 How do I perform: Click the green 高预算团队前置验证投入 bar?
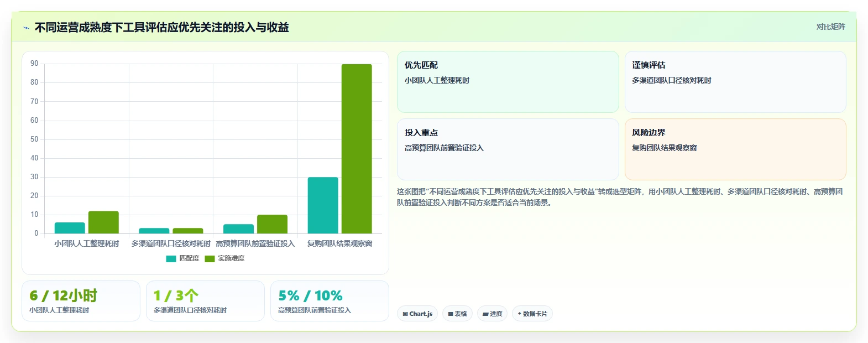[x=272, y=224]
